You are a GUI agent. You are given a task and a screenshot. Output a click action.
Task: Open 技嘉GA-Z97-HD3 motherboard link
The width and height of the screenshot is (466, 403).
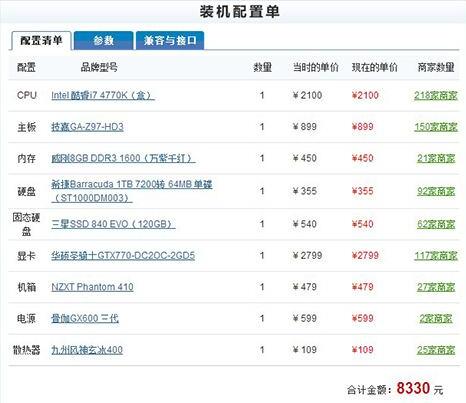87,127
